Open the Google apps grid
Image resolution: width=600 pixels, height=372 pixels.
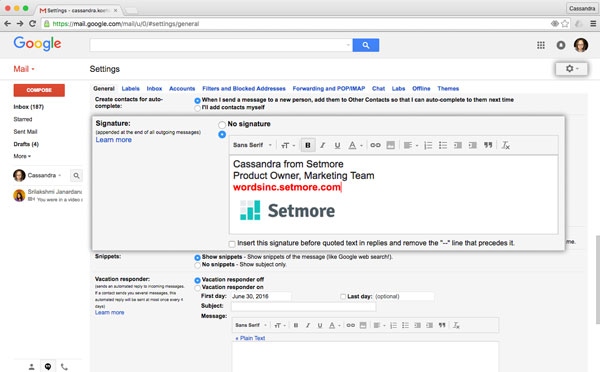click(x=541, y=45)
